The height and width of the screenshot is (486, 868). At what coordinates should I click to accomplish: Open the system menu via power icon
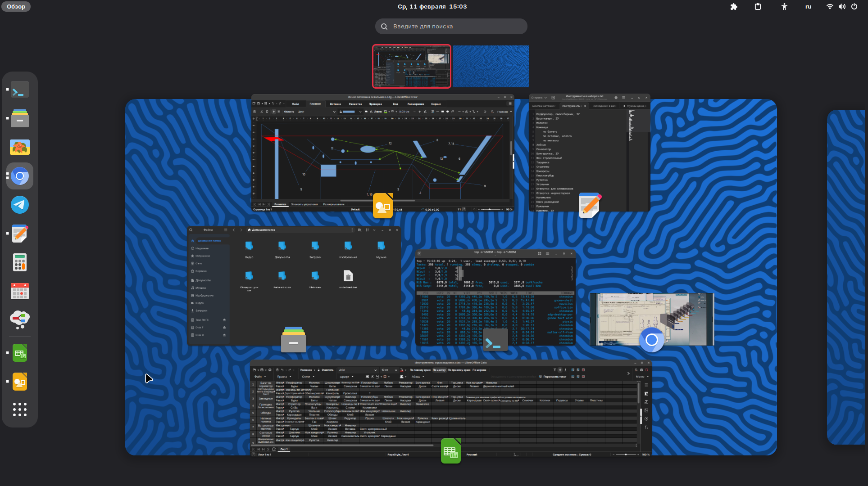[x=854, y=7]
